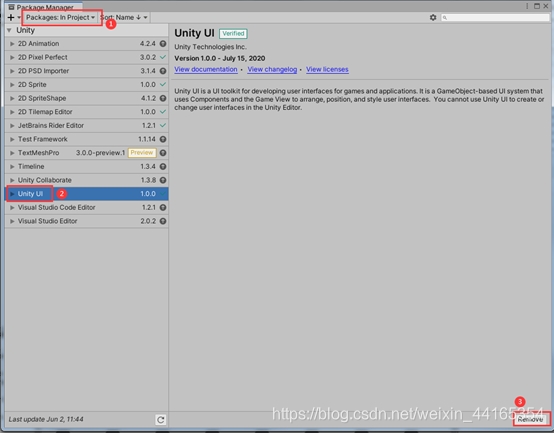The image size is (554, 433).
Task: Expand the Timeline package arrow
Action: point(12,167)
